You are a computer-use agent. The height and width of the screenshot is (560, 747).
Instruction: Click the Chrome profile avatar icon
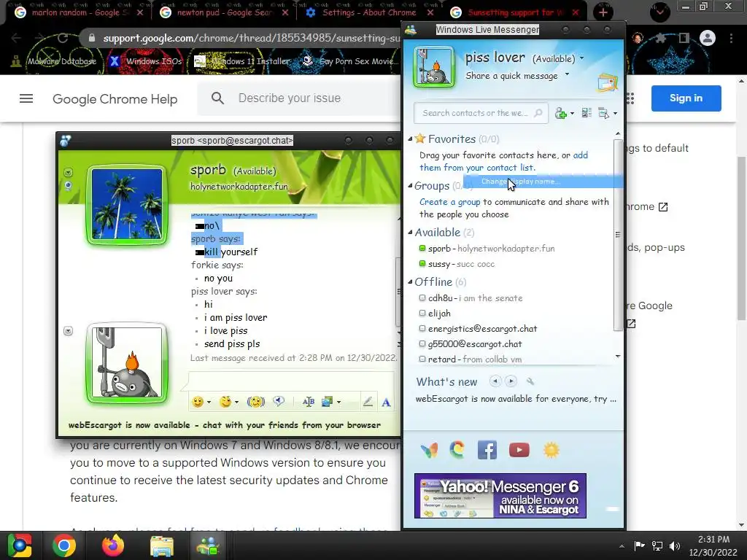coord(708,38)
